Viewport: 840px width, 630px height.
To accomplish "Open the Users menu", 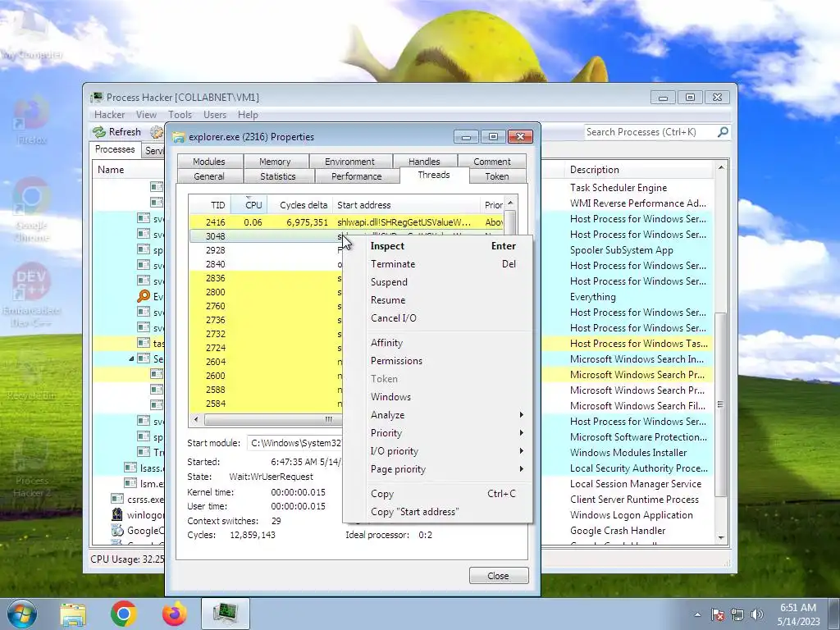I will click(x=215, y=115).
